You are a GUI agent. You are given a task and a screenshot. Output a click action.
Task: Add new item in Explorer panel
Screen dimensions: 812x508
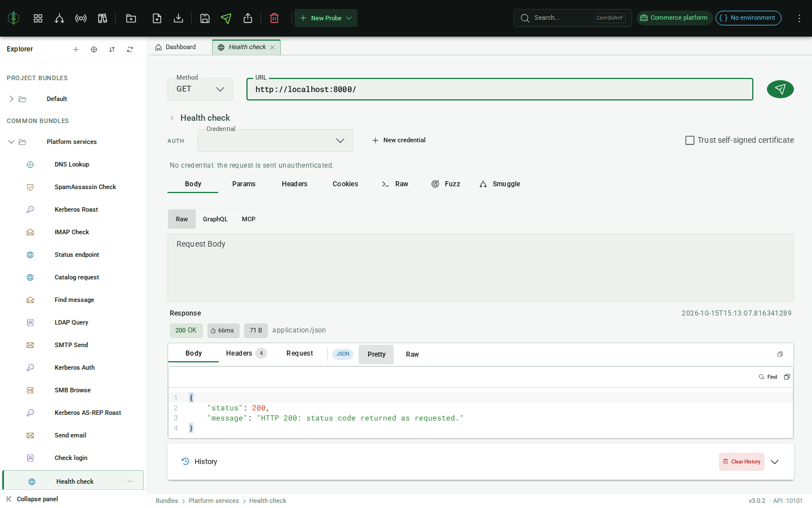76,50
